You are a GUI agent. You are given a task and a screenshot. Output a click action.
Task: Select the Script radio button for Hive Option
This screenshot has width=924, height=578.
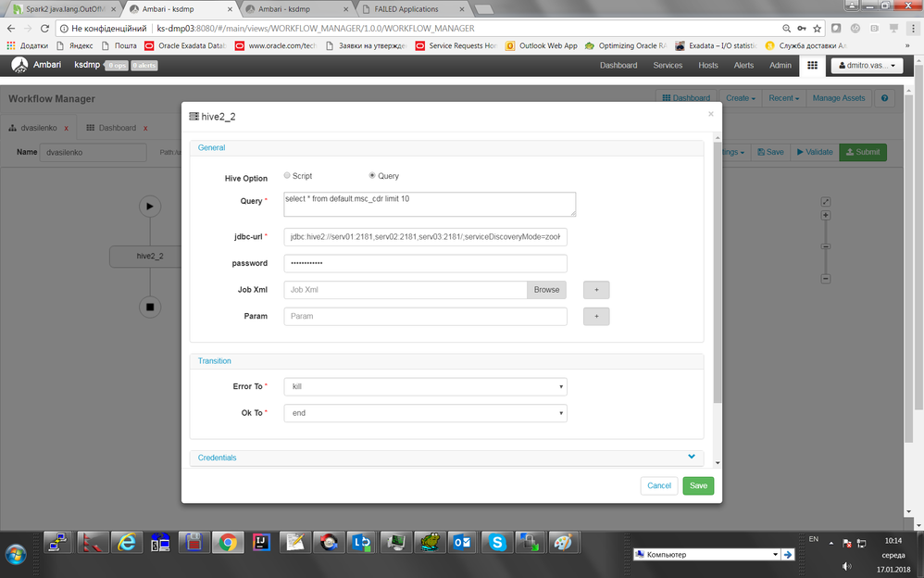pos(287,175)
